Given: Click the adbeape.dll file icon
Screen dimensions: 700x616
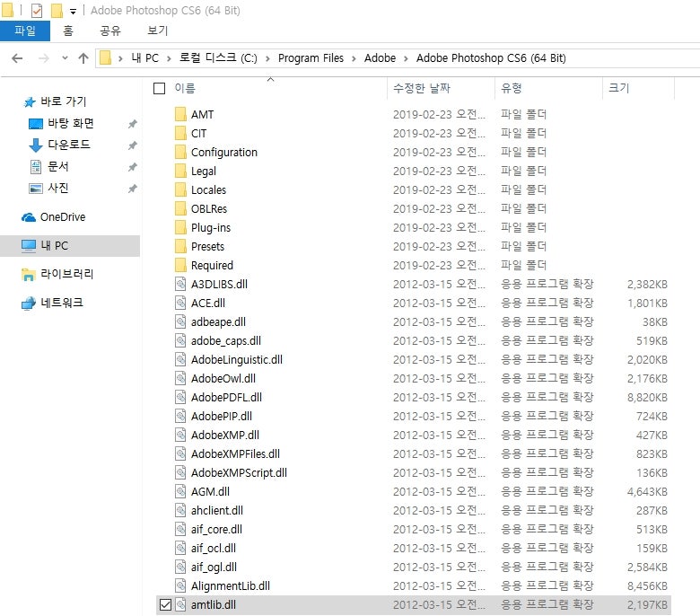Looking at the screenshot, I should [180, 321].
